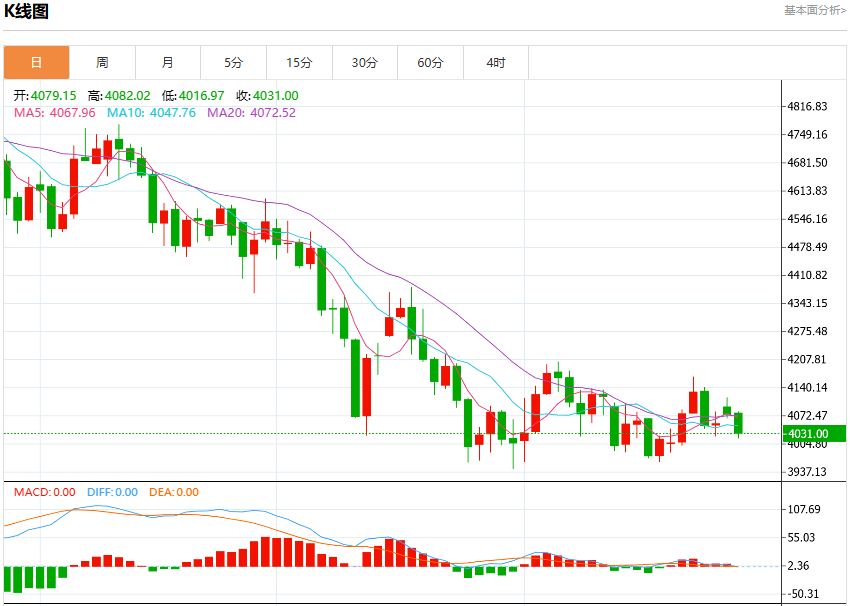Click the MA10 4047.76 legend label

(151, 113)
